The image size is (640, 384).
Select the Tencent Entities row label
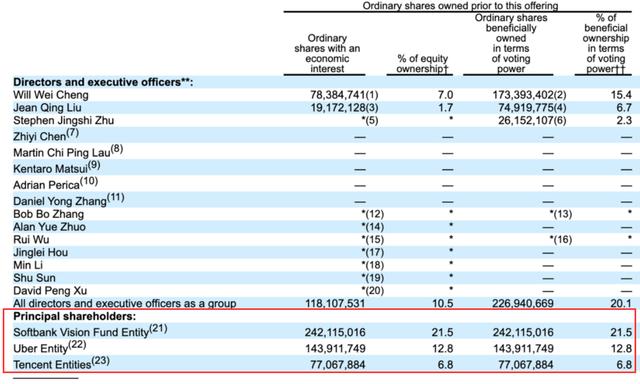52,364
